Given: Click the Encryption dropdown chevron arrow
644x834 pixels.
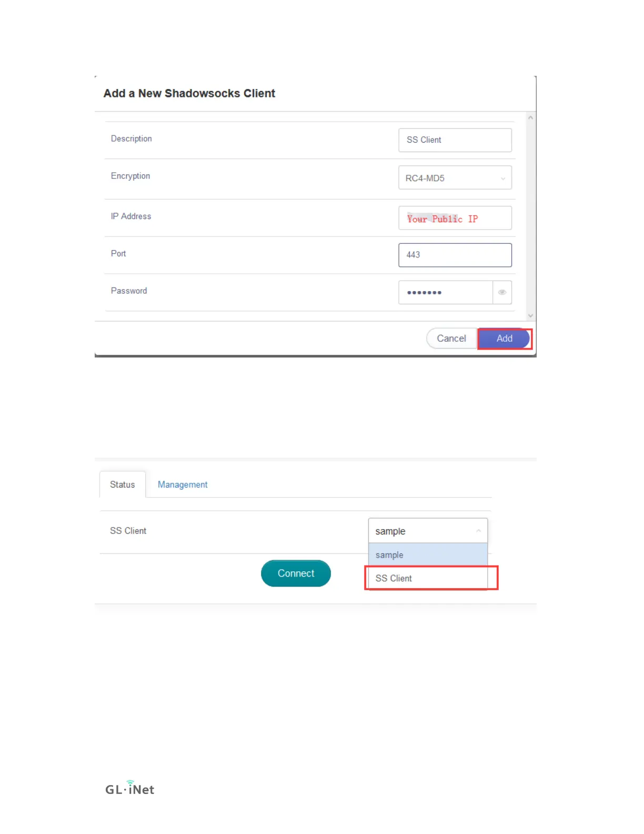Looking at the screenshot, I should [x=502, y=178].
